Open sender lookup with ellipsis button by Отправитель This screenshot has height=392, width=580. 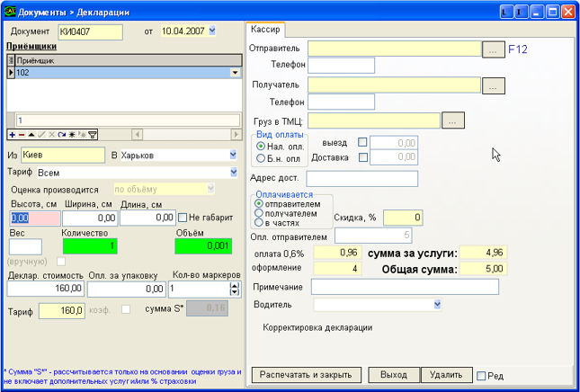(x=494, y=50)
